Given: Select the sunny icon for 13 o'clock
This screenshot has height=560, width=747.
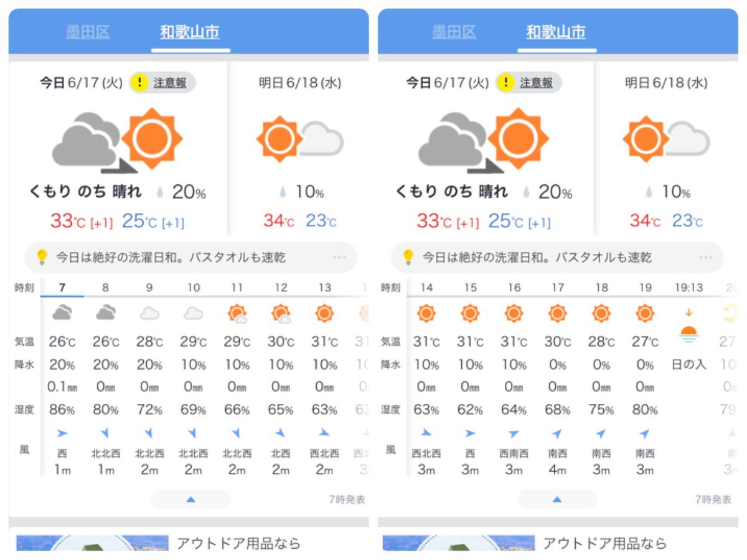Looking at the screenshot, I should [x=324, y=313].
